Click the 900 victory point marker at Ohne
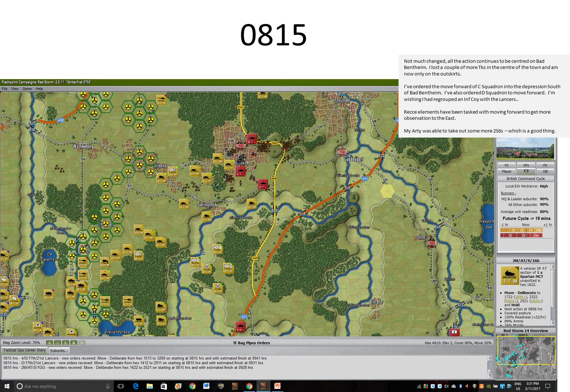Image resolution: width=570 pixels, height=392 pixels. coord(432,243)
